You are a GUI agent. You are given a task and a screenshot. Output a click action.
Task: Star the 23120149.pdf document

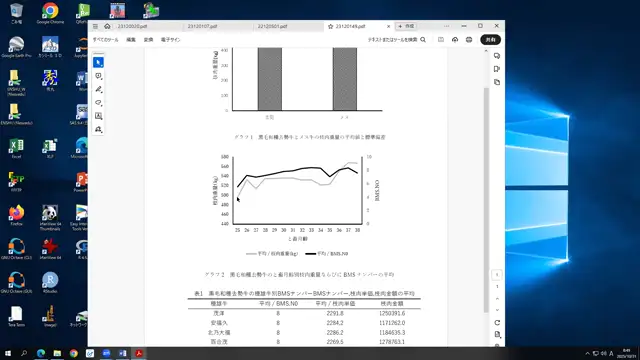click(x=331, y=26)
